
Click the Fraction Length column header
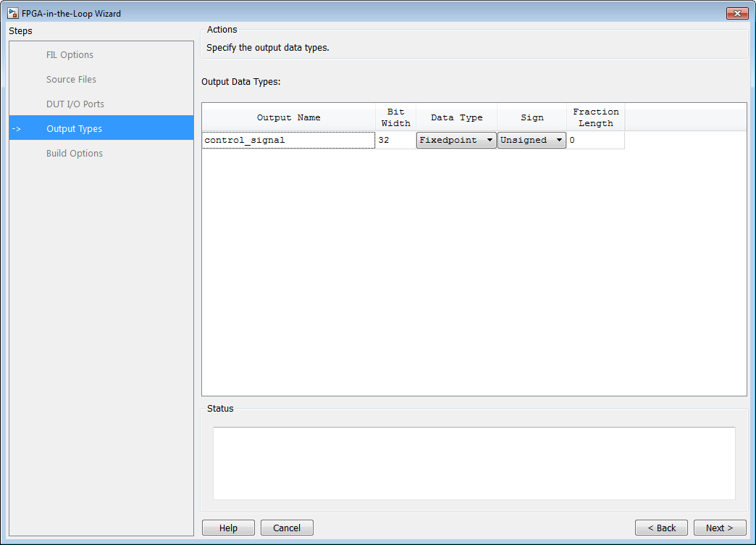(x=595, y=117)
